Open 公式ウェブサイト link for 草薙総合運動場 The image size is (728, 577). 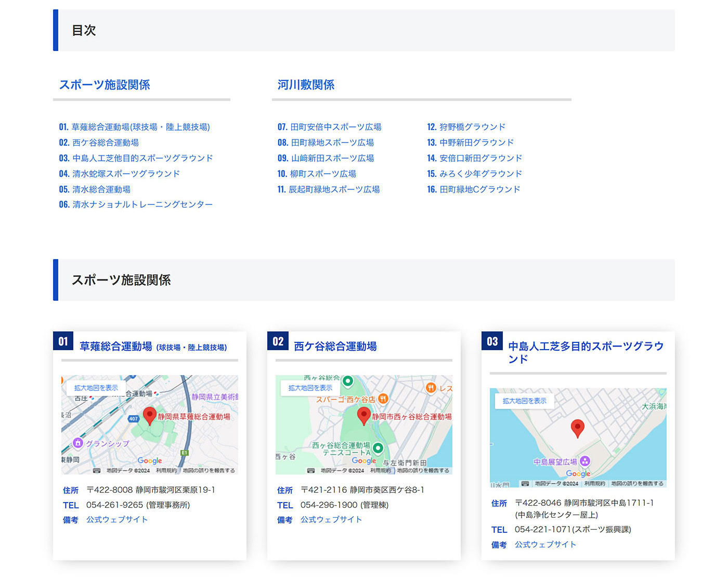117,519
